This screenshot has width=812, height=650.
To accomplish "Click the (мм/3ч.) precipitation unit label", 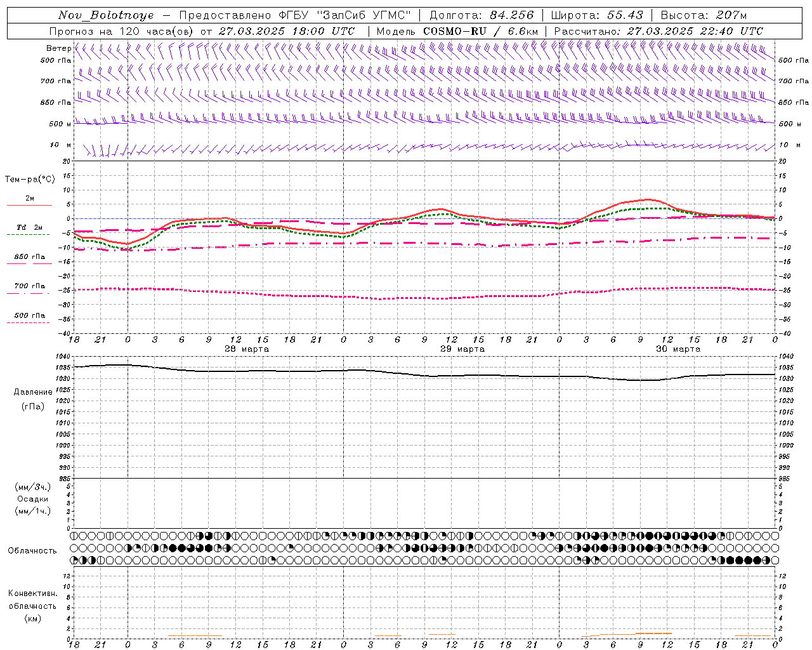I will pyautogui.click(x=33, y=487).
